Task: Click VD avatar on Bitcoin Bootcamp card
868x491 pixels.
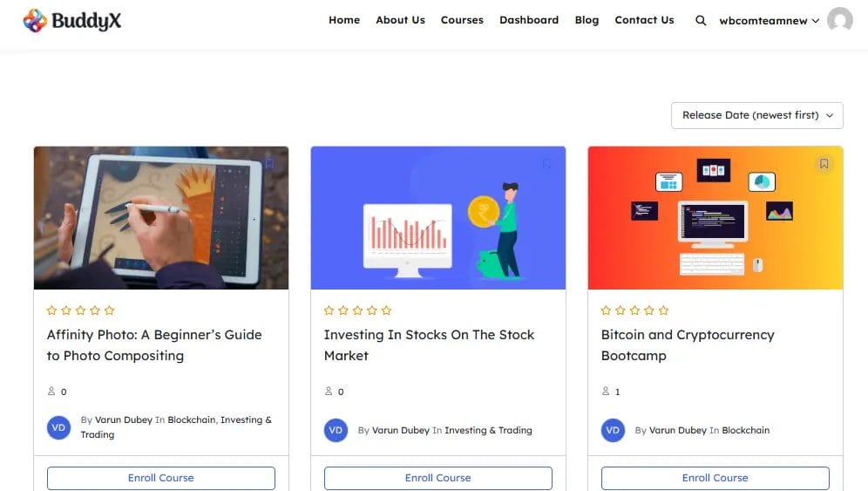Action: click(613, 430)
